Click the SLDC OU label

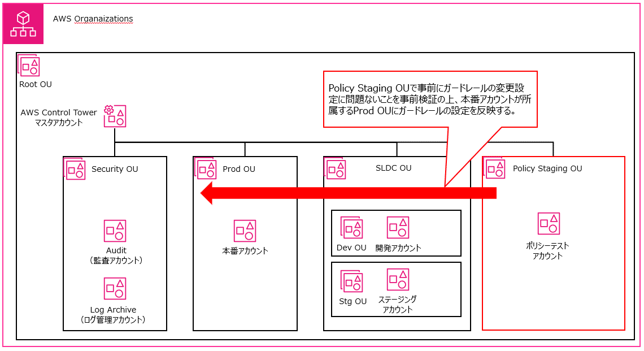(x=394, y=168)
